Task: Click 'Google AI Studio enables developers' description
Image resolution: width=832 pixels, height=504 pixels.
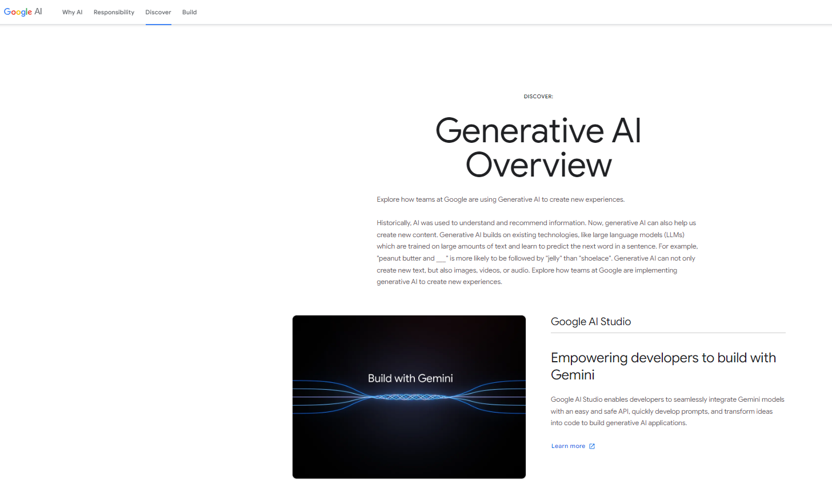Action: [667, 411]
